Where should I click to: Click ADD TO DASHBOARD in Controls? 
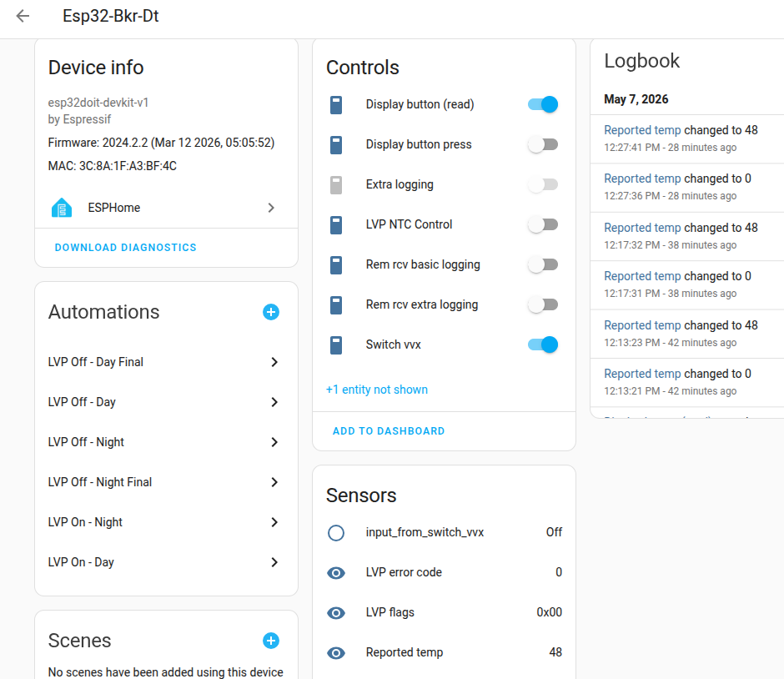tap(389, 431)
